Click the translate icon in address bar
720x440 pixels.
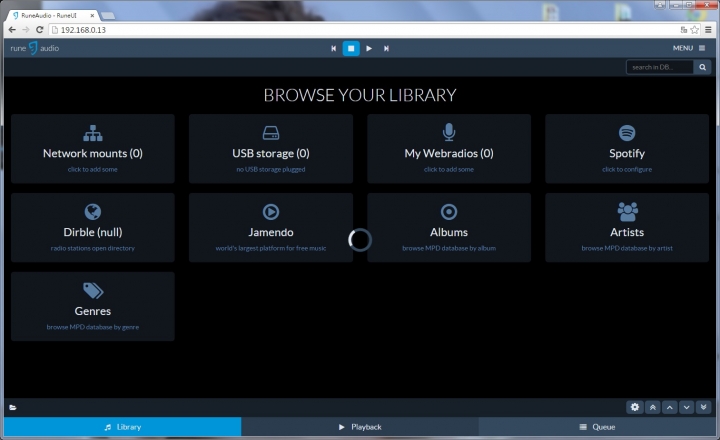pyautogui.click(x=684, y=30)
